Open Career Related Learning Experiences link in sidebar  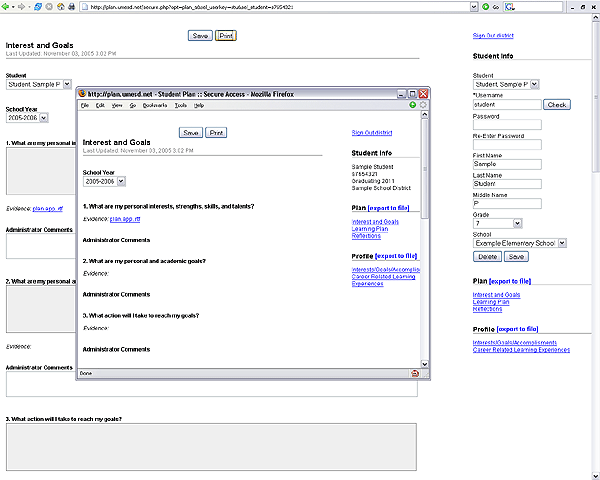[x=521, y=349]
